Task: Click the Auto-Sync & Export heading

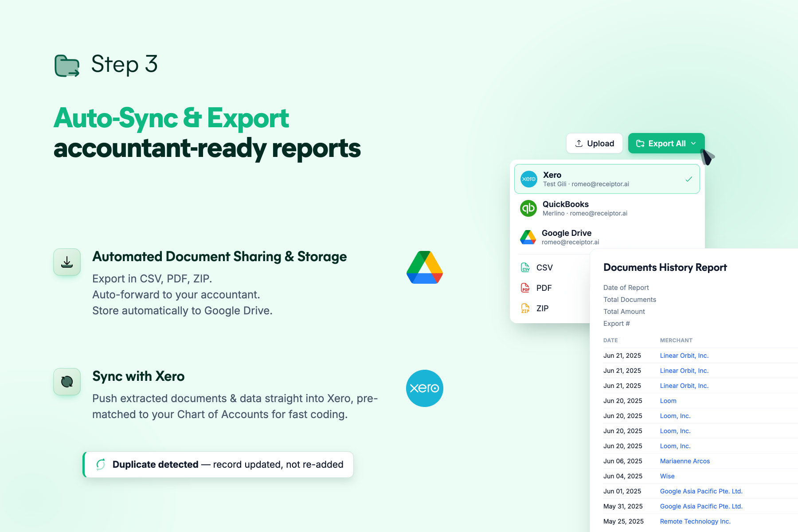Action: coord(171,118)
